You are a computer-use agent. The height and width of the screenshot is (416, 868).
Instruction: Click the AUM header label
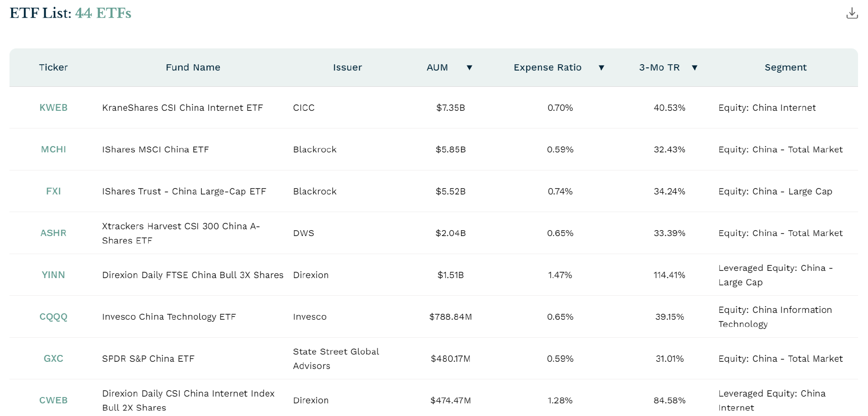tap(437, 67)
